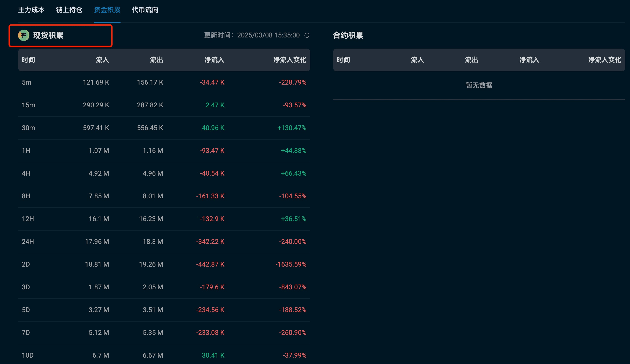Select the 2D time row label

pos(26,264)
